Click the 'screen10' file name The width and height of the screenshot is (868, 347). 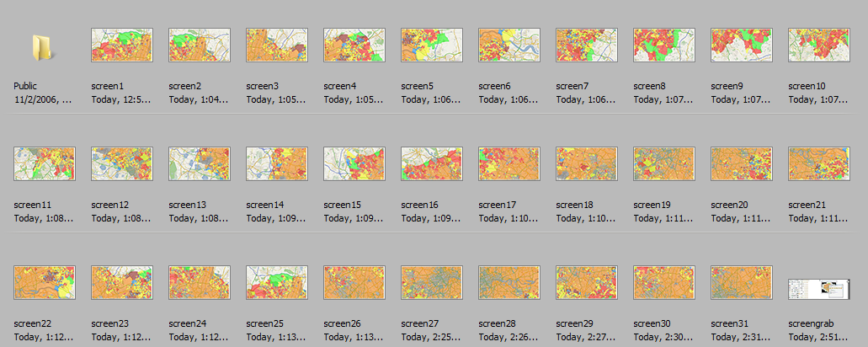pyautogui.click(x=807, y=87)
